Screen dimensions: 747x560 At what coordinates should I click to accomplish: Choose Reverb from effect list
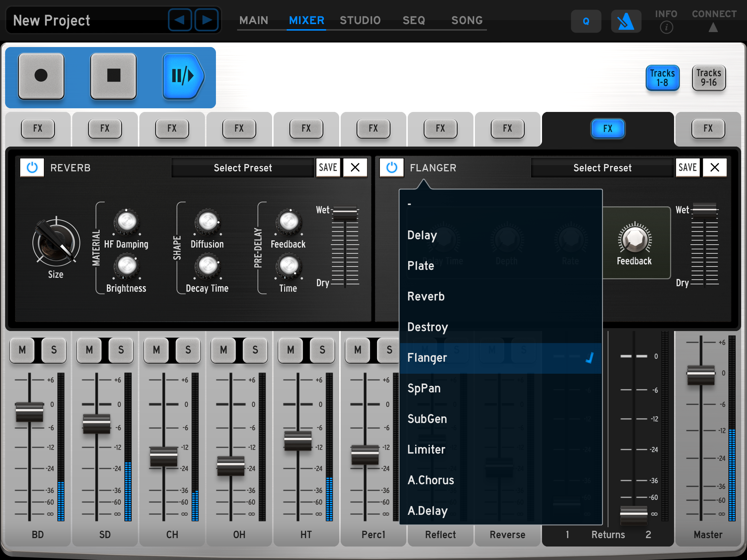[x=500, y=296]
